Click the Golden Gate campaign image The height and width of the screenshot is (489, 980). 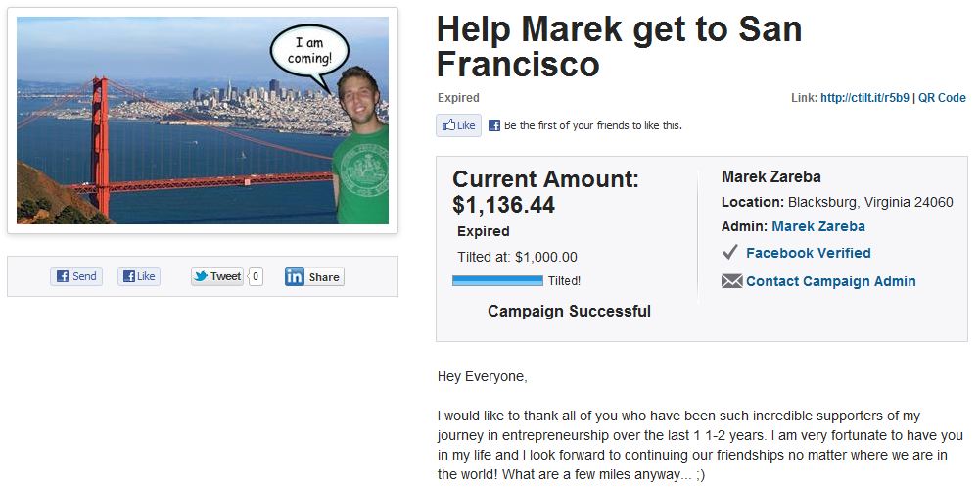coord(203,121)
